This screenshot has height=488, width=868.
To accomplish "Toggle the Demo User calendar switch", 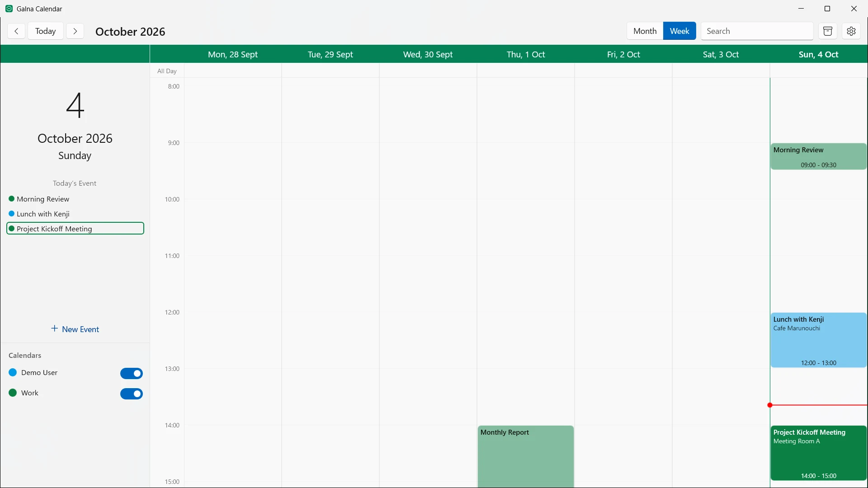I will click(x=132, y=373).
